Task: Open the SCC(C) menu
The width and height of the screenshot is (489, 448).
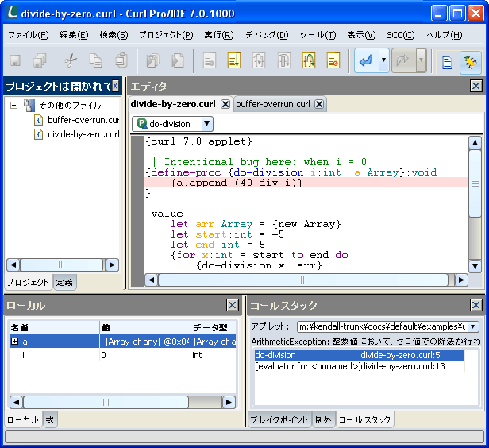Action: (401, 35)
